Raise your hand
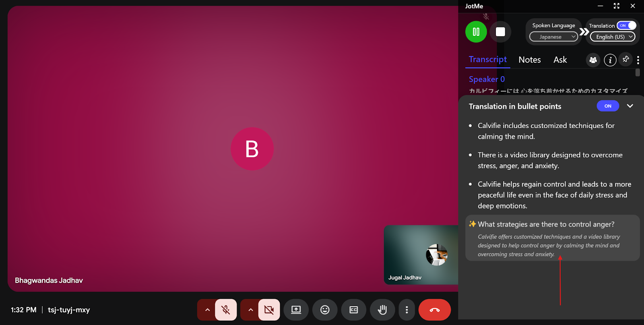Screen dimensions: 644x325 coord(382,310)
